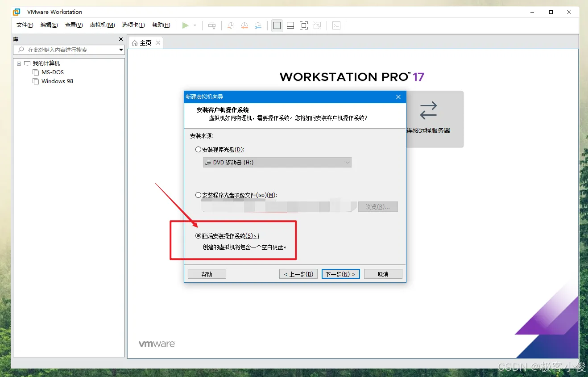588x377 pixels.
Task: Click the Unity mode toolbar icon
Action: [x=317, y=25]
